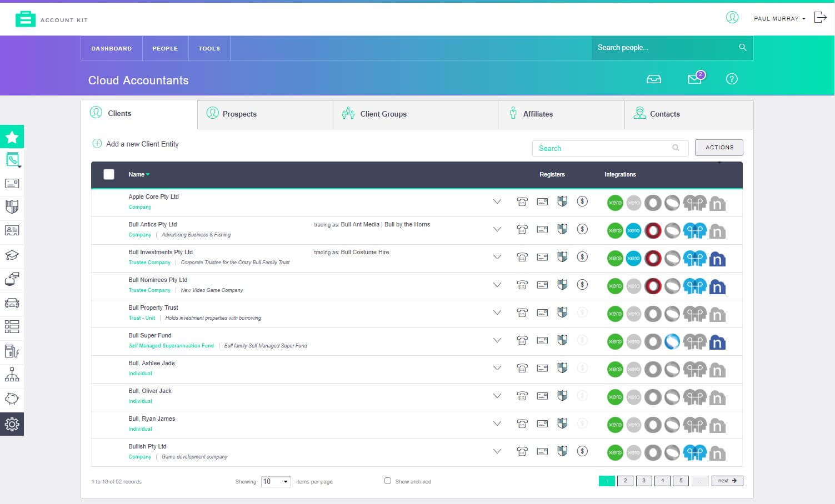Viewport: 835px width, 504px height.
Task: Click the log out icon beside Paul Murray
Action: (x=820, y=18)
